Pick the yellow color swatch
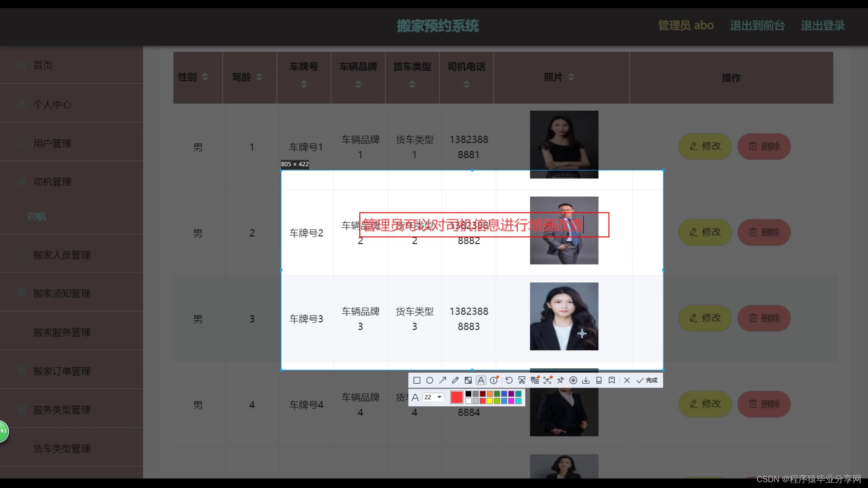The image size is (868, 488). 490,401
